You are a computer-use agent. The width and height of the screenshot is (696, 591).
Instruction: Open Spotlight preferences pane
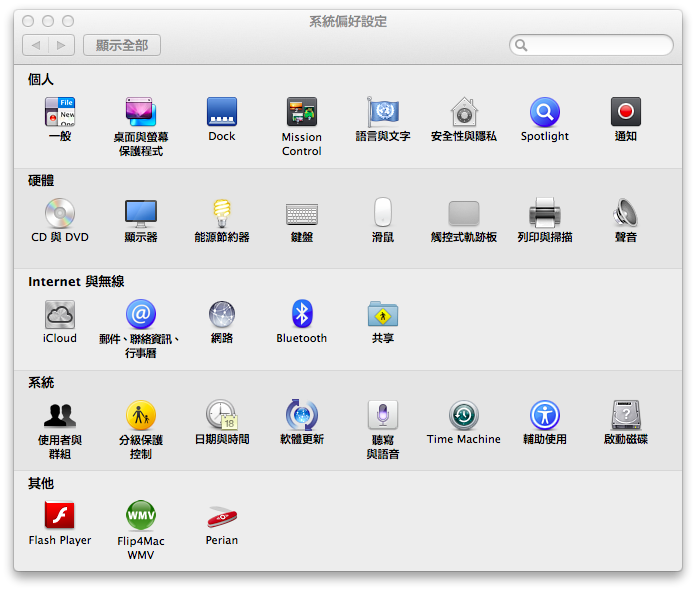545,112
